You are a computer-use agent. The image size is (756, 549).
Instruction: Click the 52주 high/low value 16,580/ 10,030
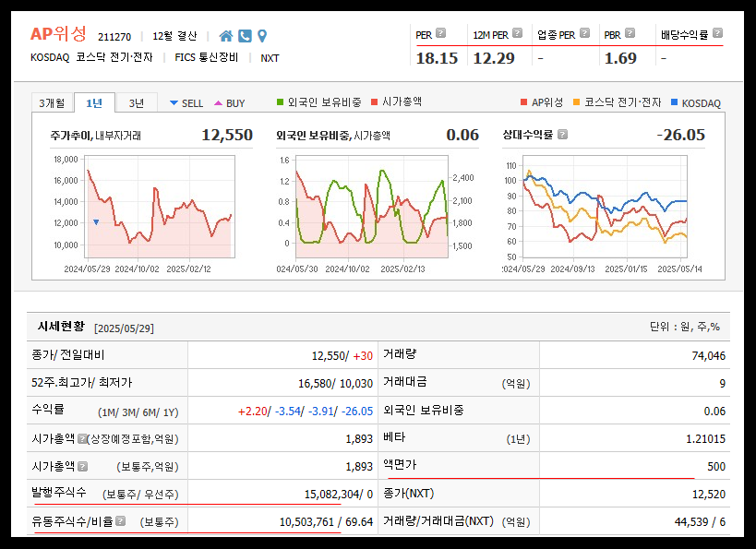pyautogui.click(x=336, y=384)
